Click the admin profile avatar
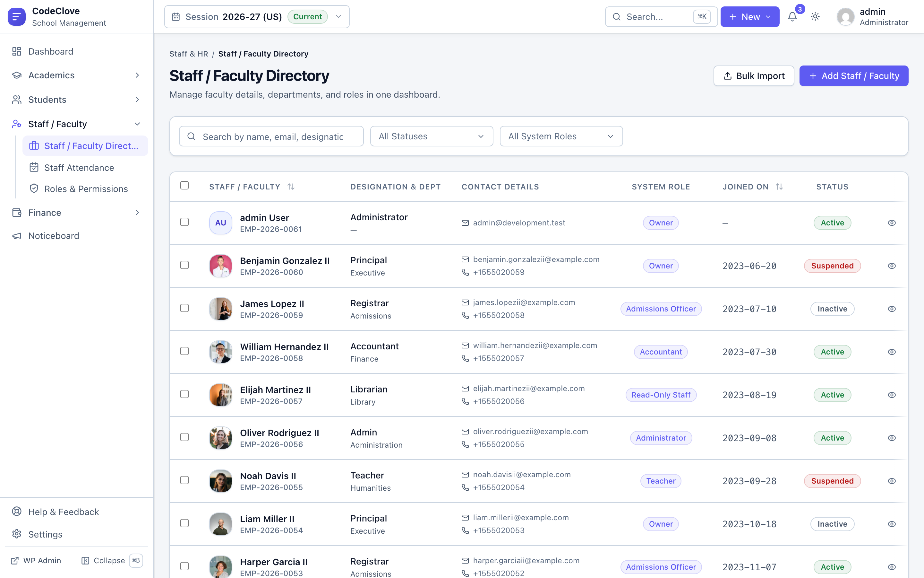 (845, 17)
